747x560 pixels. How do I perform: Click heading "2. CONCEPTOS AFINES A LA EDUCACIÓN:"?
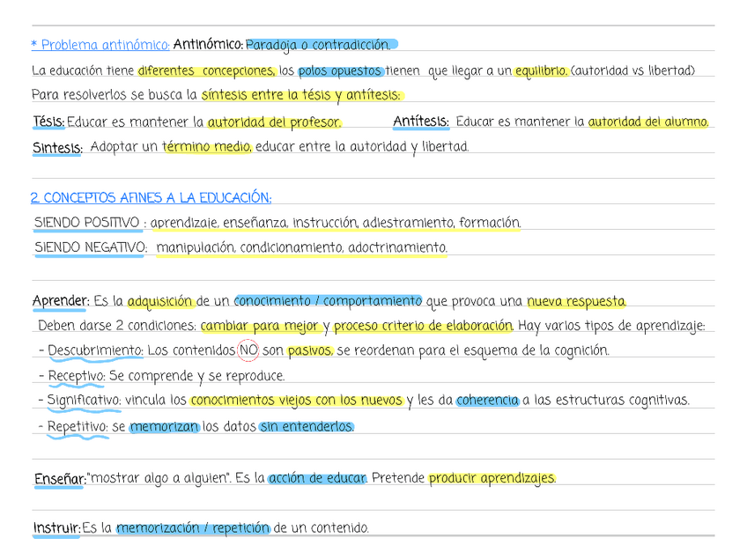pos(151,197)
